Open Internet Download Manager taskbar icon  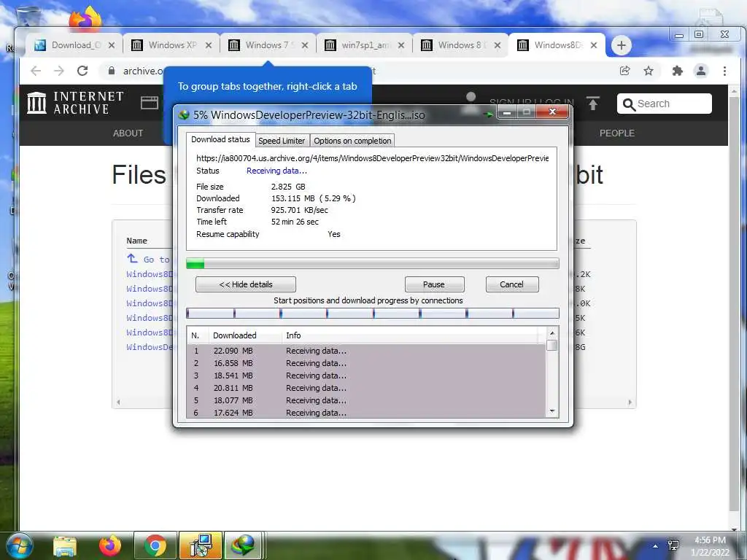click(x=244, y=545)
